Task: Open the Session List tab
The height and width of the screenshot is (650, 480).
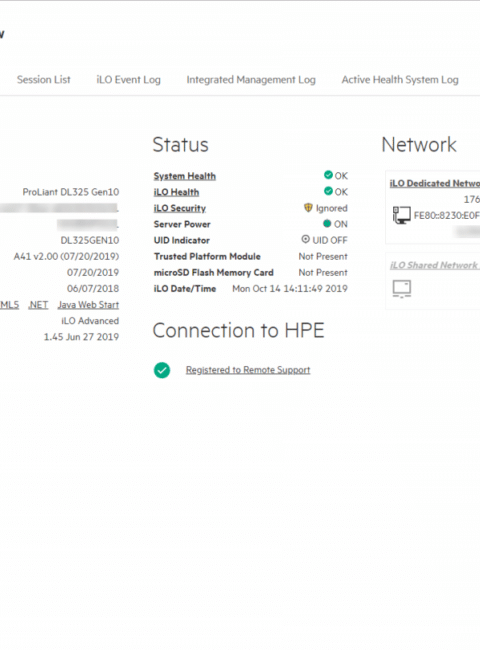Action: 44,80
